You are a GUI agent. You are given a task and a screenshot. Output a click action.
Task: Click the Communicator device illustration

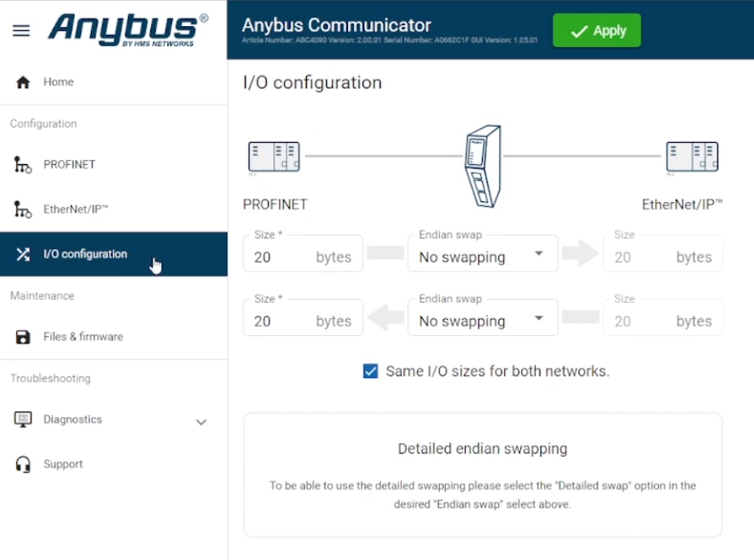pos(483,166)
